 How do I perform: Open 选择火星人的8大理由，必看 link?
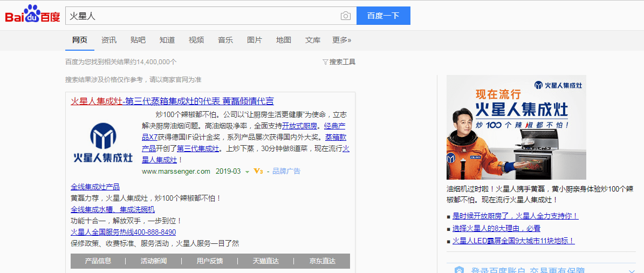coord(496,228)
